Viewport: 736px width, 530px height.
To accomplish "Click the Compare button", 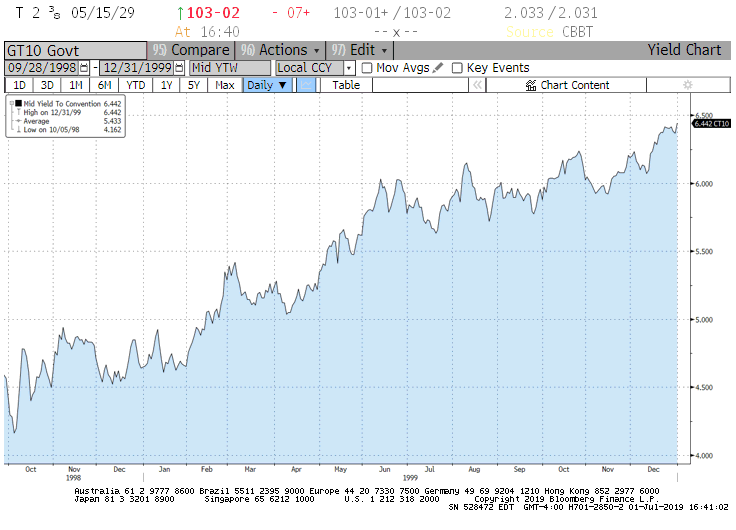I will coord(190,50).
